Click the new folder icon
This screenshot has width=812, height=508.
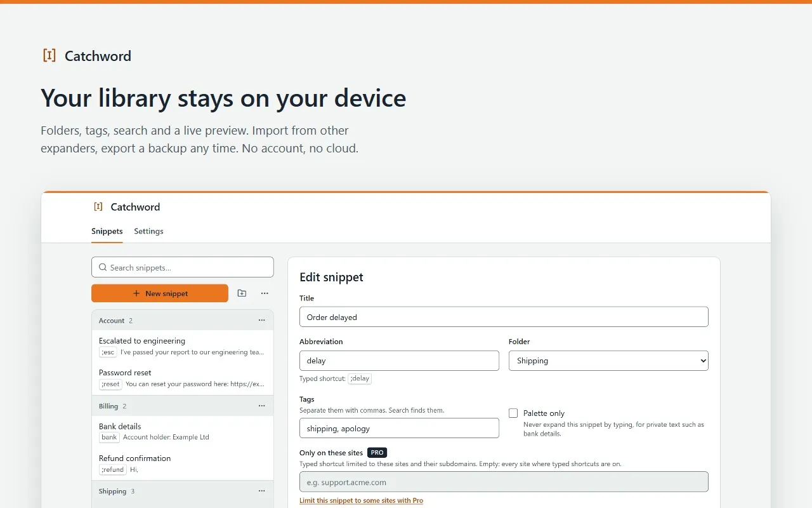pyautogui.click(x=242, y=293)
